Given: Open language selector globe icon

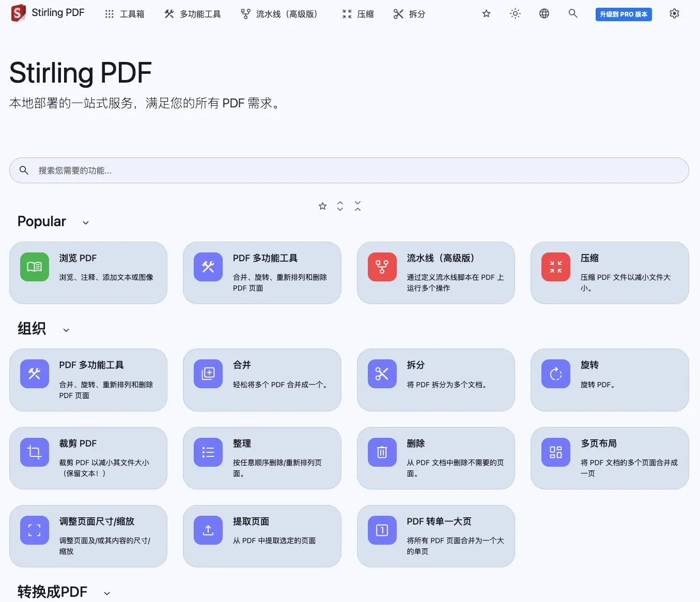Looking at the screenshot, I should [544, 14].
